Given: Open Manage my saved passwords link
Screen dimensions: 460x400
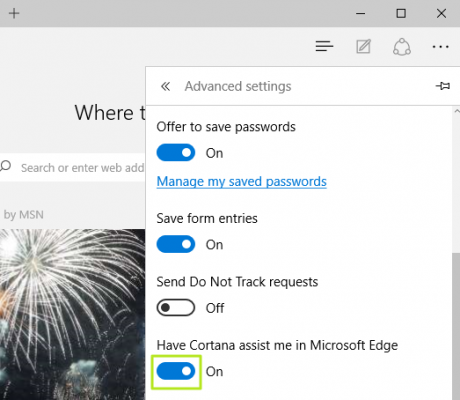Looking at the screenshot, I should [241, 182].
